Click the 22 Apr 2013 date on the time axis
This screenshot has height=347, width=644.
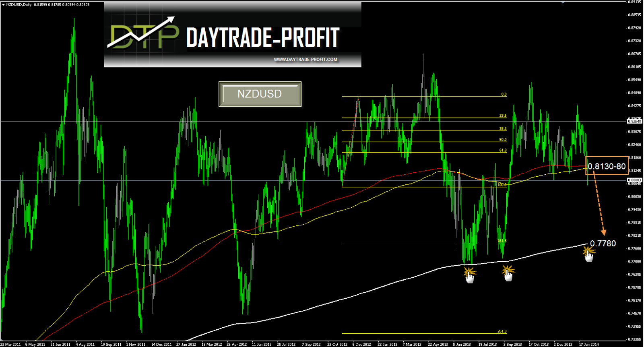(x=438, y=345)
